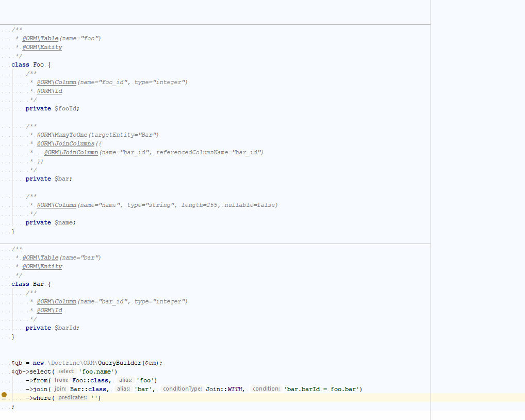Click the 'bar.barId = foo.bar' condition string

pyautogui.click(x=322, y=389)
